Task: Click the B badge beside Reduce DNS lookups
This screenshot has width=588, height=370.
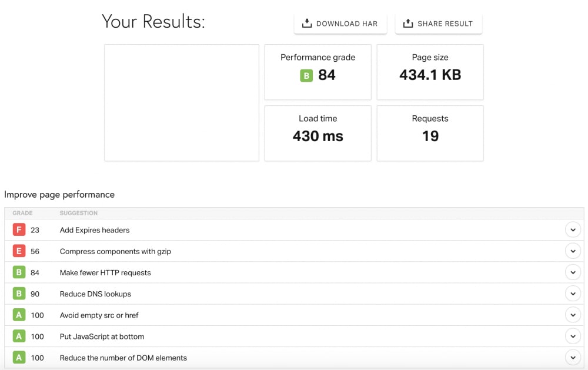Action: pyautogui.click(x=19, y=294)
